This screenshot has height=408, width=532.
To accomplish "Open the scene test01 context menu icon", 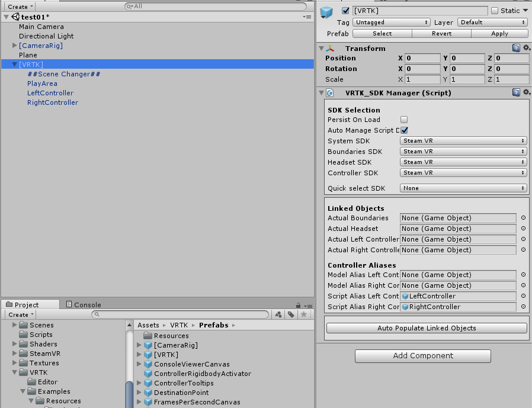I will (x=307, y=17).
